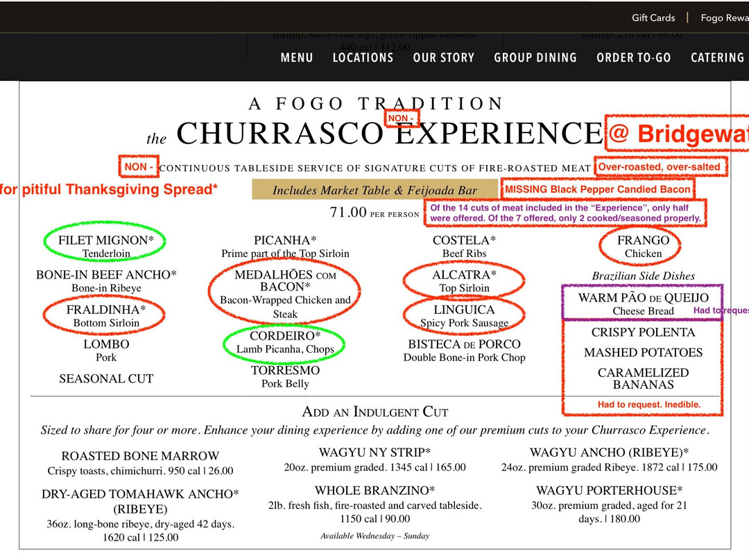
Task: Go to the LOCATIONS page
Action: click(363, 58)
